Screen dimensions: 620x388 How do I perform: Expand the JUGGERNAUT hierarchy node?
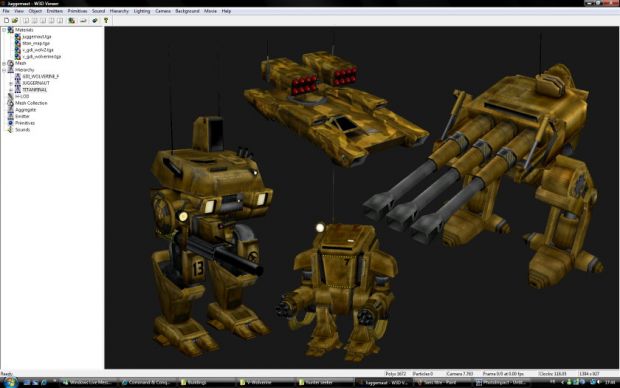click(x=11, y=83)
